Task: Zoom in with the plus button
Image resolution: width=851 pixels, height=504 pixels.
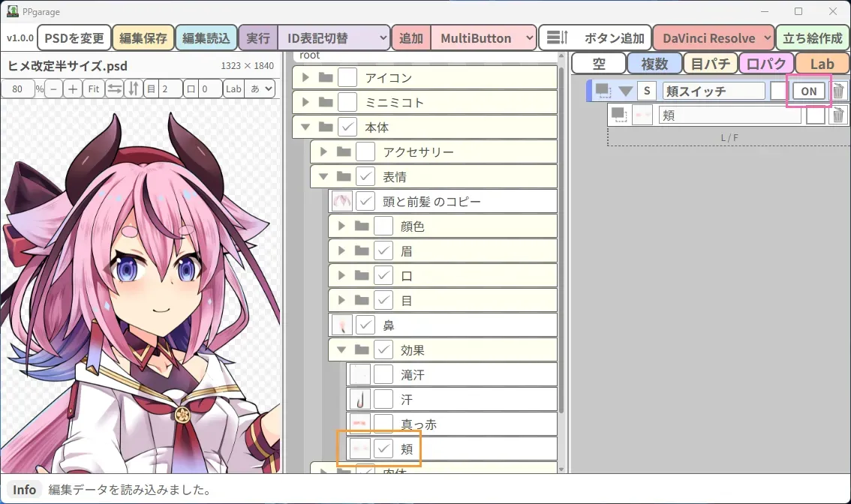Action: click(x=72, y=89)
